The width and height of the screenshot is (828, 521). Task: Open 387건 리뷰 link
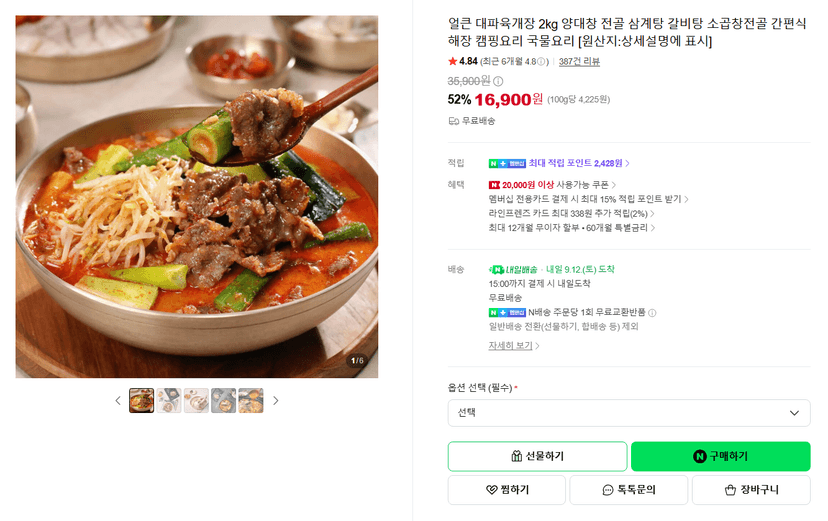(579, 62)
